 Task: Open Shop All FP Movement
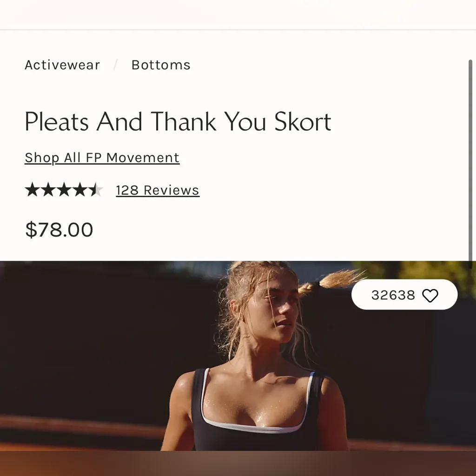[x=102, y=158]
